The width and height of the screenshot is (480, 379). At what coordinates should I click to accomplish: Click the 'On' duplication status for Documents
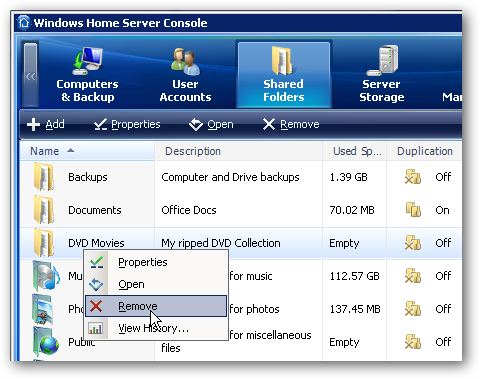click(x=442, y=210)
